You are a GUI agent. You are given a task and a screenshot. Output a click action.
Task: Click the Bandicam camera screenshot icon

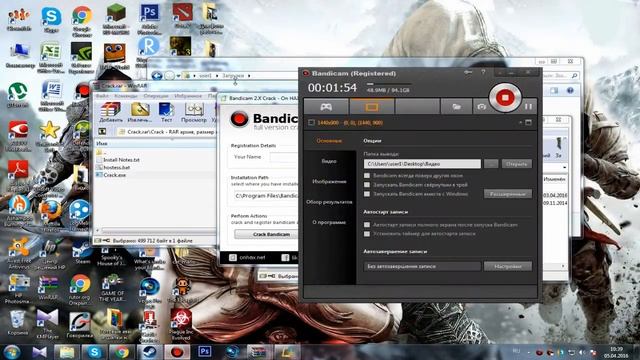pyautogui.click(x=482, y=107)
